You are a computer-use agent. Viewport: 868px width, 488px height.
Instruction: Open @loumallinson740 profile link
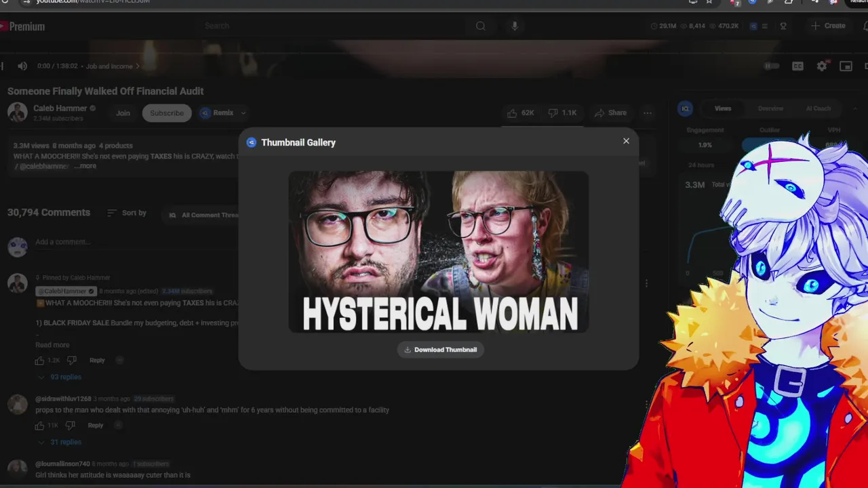tap(62, 464)
